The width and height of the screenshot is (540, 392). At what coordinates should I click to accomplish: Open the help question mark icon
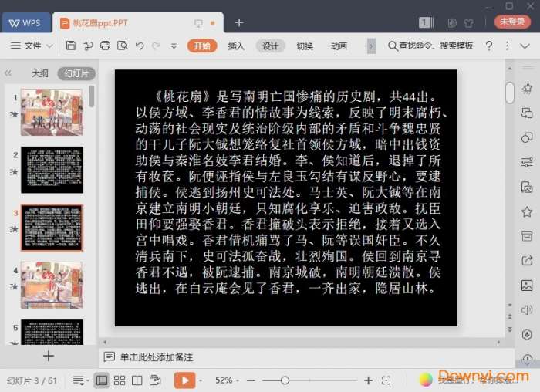tap(488, 46)
